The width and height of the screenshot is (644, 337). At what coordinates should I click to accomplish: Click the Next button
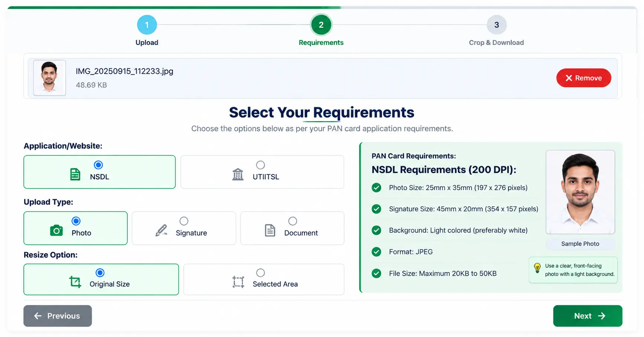pos(588,316)
